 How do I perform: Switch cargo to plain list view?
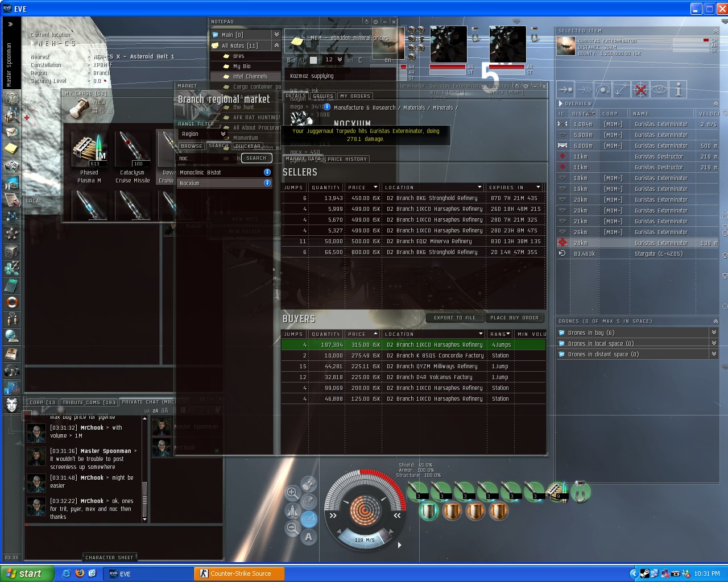110,111
